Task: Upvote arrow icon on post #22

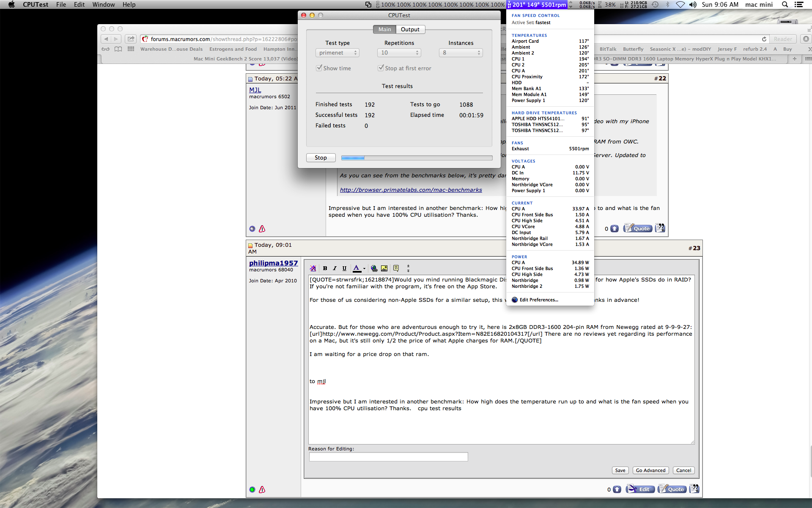Action: tap(614, 229)
